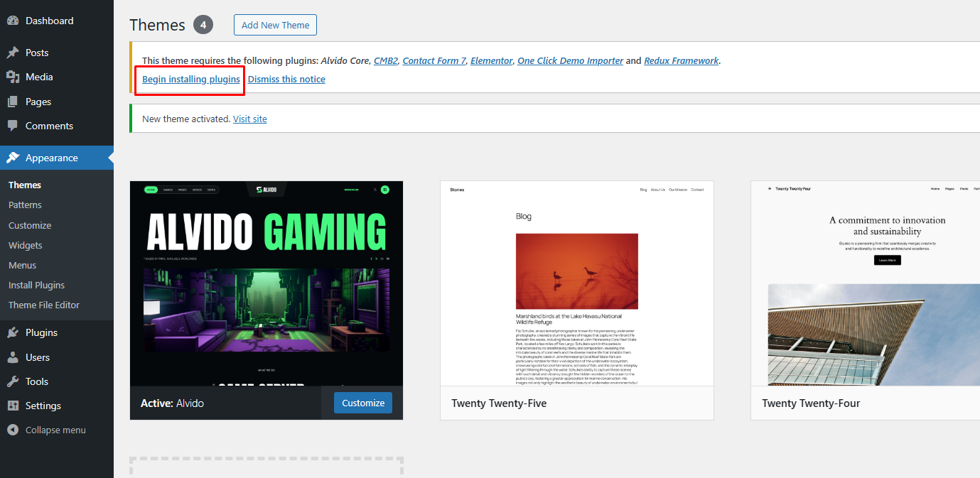
Task: Open the Menus submenu item
Action: 22,265
